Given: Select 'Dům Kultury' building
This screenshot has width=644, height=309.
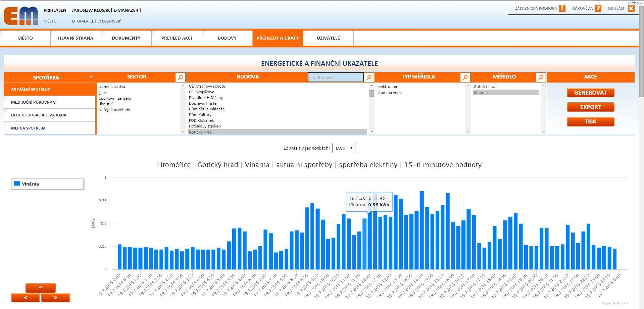Looking at the screenshot, I should coord(200,115).
